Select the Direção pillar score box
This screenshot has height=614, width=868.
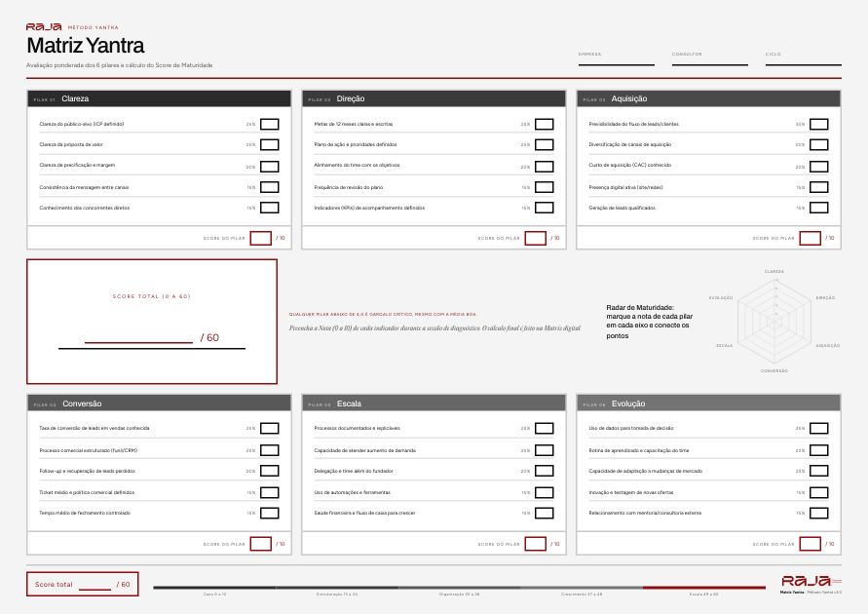(535, 238)
